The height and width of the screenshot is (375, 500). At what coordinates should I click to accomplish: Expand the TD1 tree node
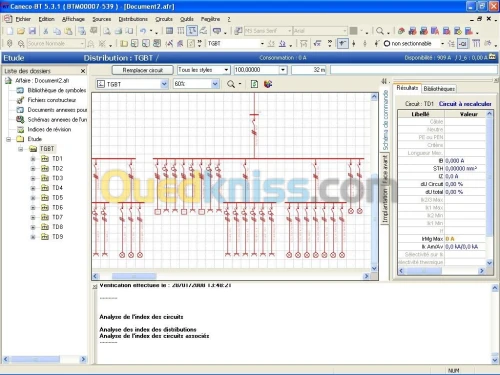click(33, 159)
